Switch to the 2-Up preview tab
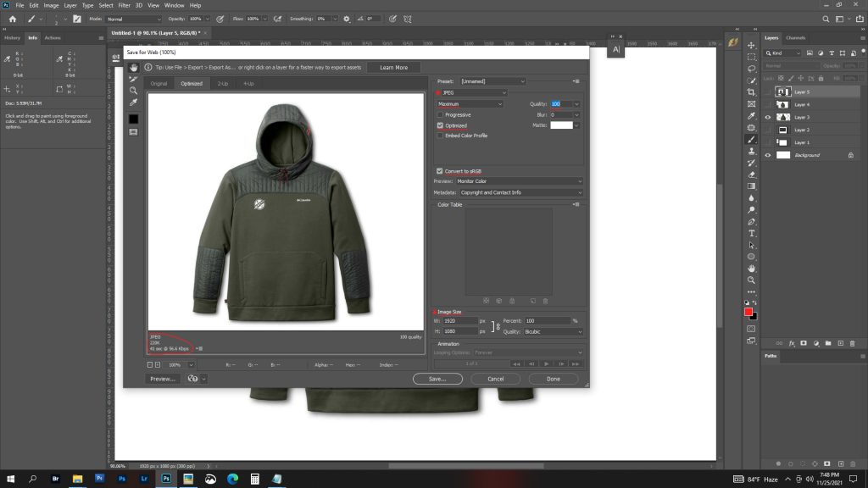 coord(223,84)
